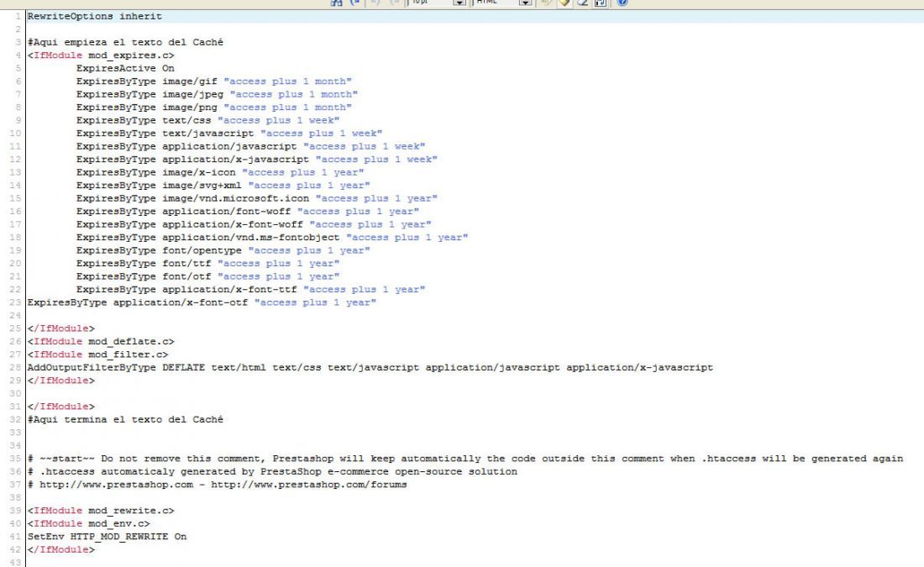
Task: Click the "ExpiresActive On" line
Action: (125, 68)
